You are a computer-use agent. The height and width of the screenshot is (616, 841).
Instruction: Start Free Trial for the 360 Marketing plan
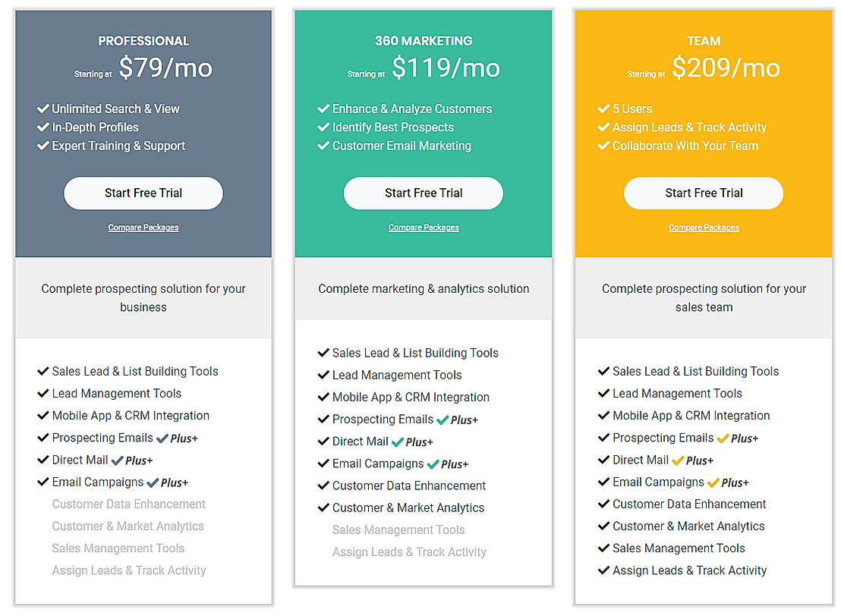pos(423,193)
